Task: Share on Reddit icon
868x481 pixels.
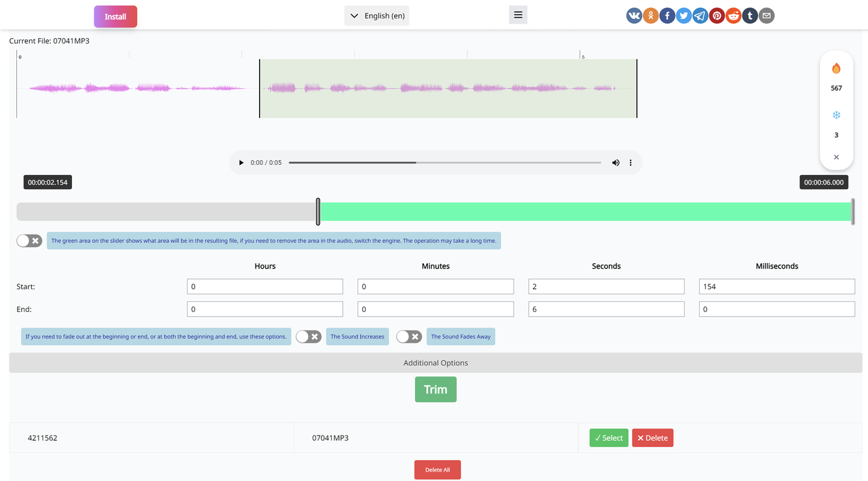Action: (733, 16)
